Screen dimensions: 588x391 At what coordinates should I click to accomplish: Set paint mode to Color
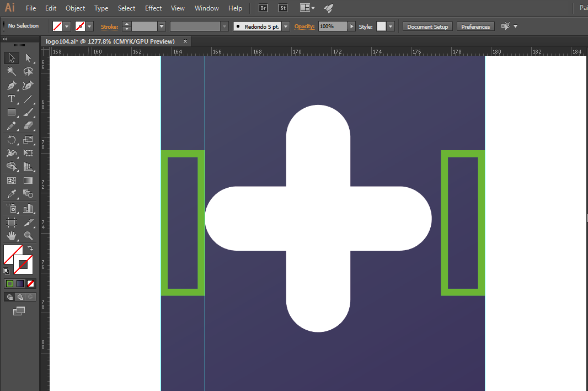coord(10,283)
